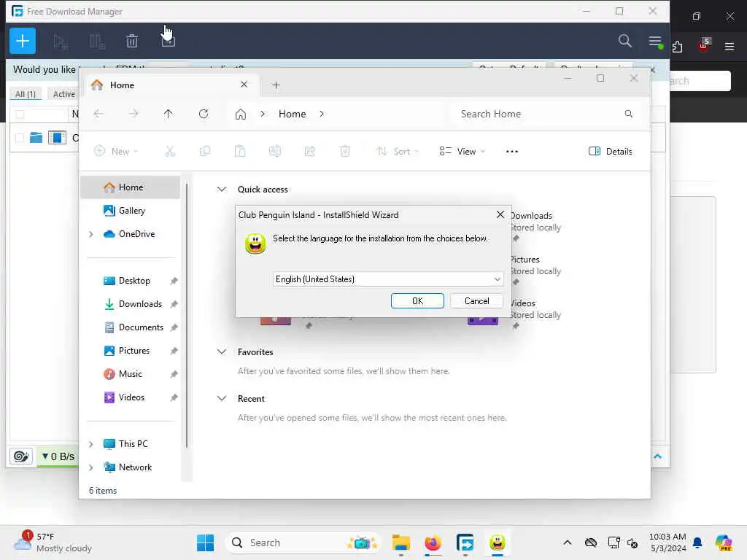
Task: Collapse the Recent section
Action: (x=222, y=399)
